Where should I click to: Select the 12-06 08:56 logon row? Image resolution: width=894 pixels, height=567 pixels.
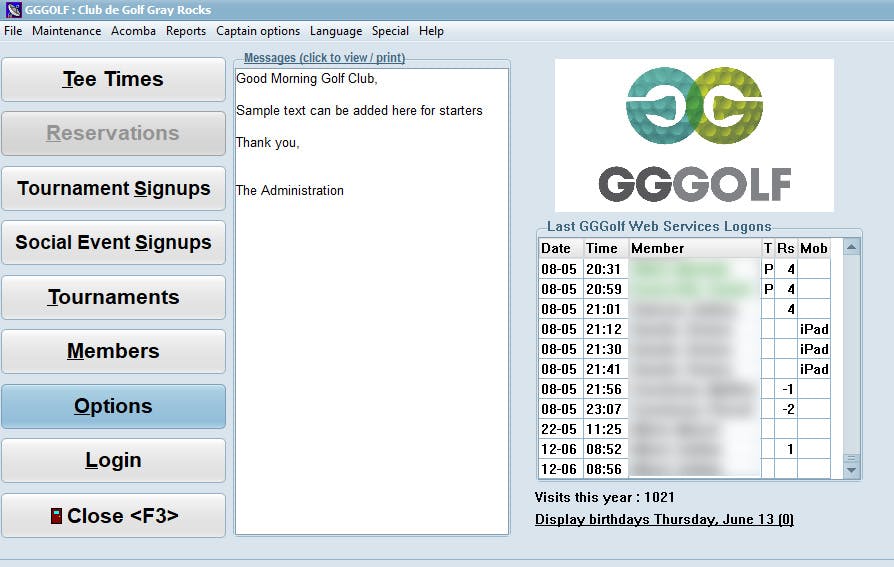tap(684, 468)
